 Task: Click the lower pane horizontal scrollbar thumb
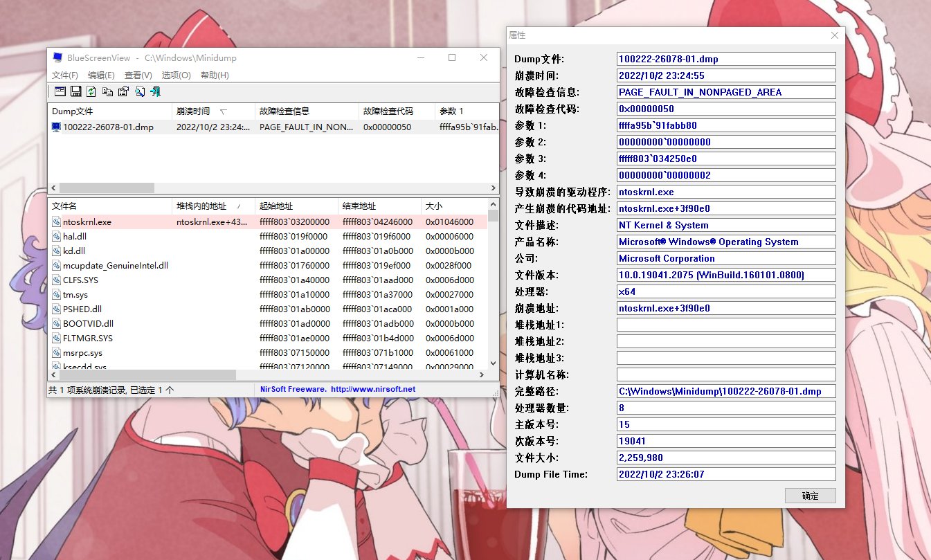click(x=147, y=374)
